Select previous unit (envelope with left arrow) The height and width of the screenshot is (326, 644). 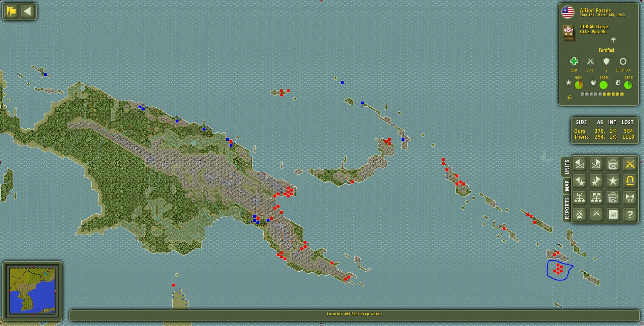[580, 164]
